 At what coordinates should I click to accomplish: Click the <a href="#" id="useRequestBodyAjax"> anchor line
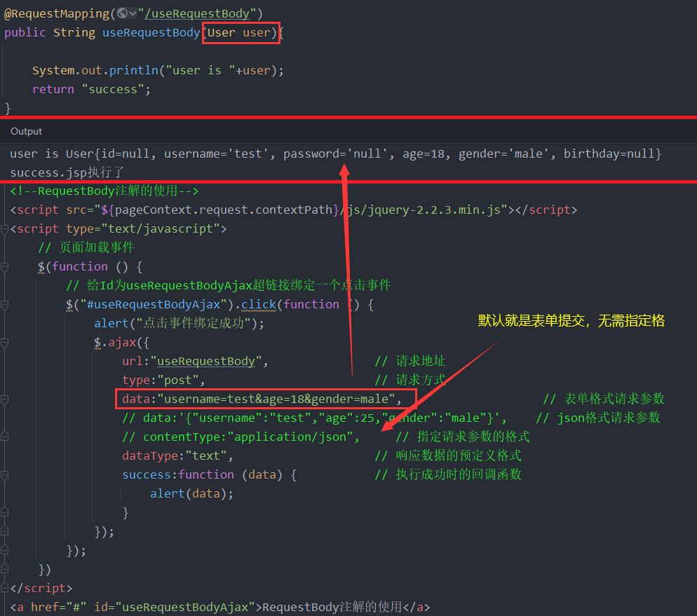pyautogui.click(x=220, y=607)
